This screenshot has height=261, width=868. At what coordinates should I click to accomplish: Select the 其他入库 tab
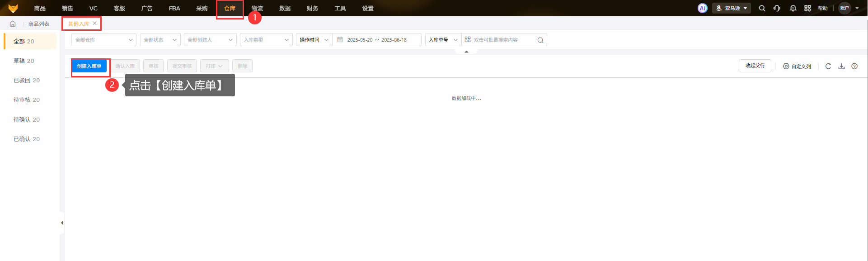[x=79, y=24]
